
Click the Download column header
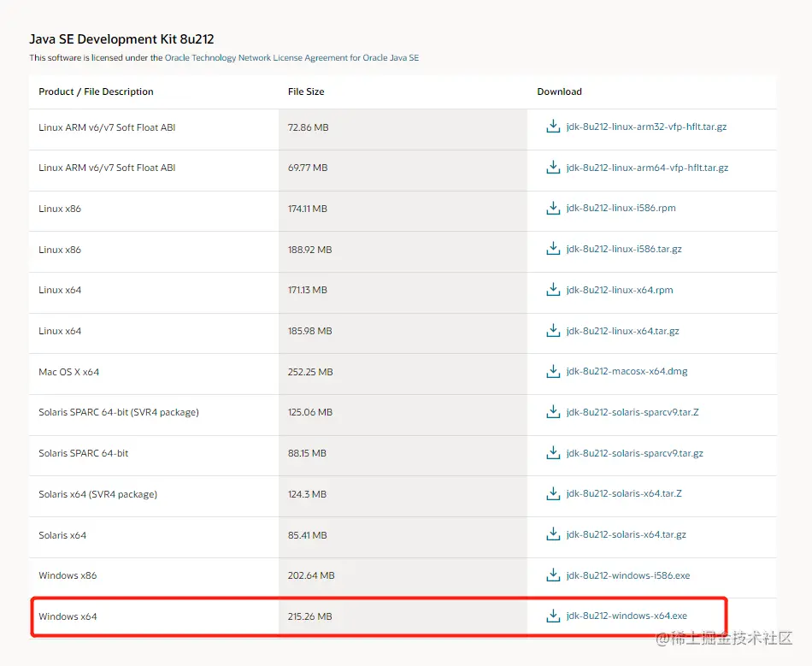(559, 91)
